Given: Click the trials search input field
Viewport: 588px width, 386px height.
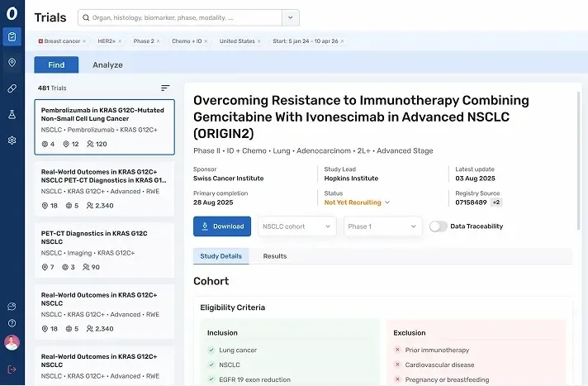Looking at the screenshot, I should (182, 17).
